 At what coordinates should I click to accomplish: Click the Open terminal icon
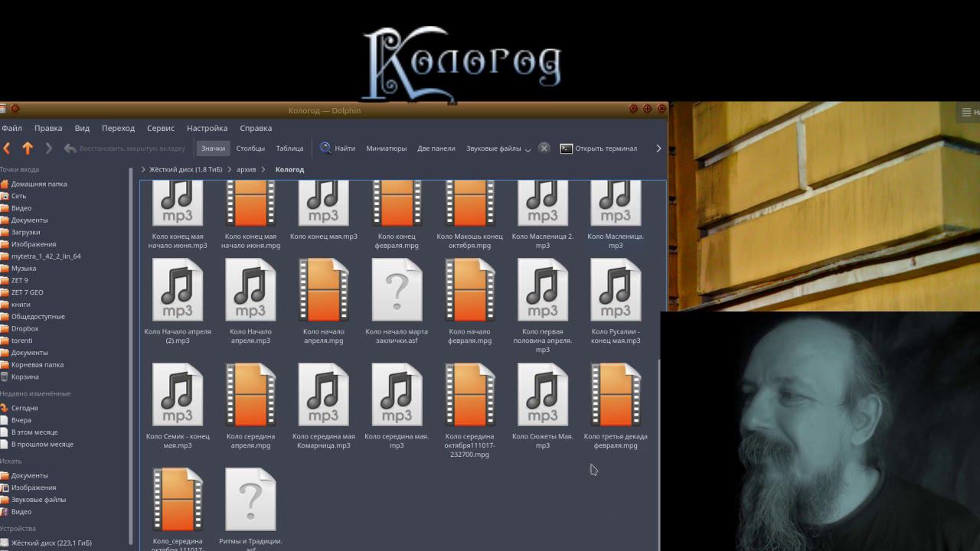pos(566,148)
